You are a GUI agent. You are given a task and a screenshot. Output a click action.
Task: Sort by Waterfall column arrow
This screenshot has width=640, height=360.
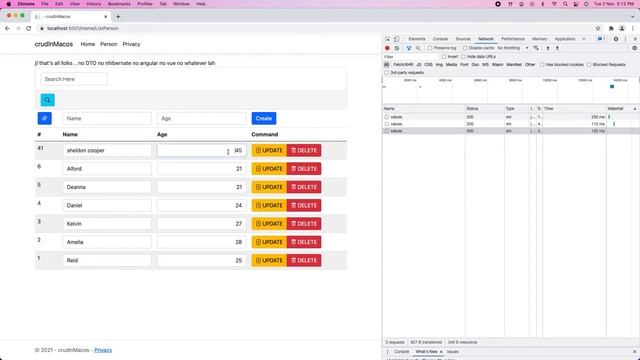[635, 109]
